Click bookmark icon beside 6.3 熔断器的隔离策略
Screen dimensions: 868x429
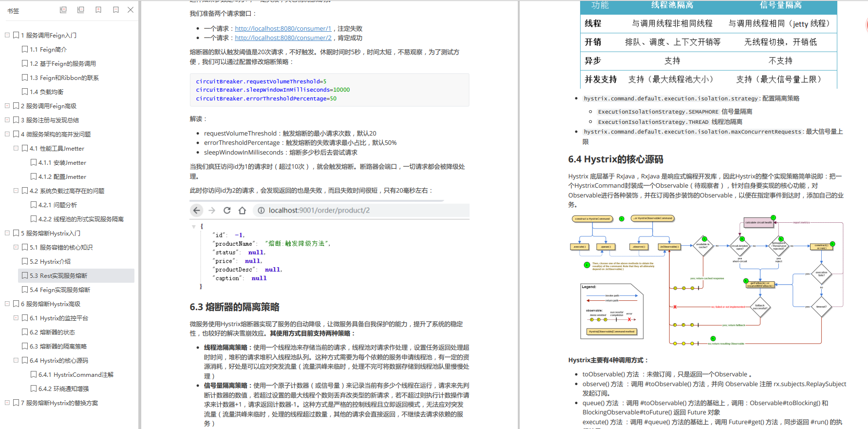tap(25, 346)
